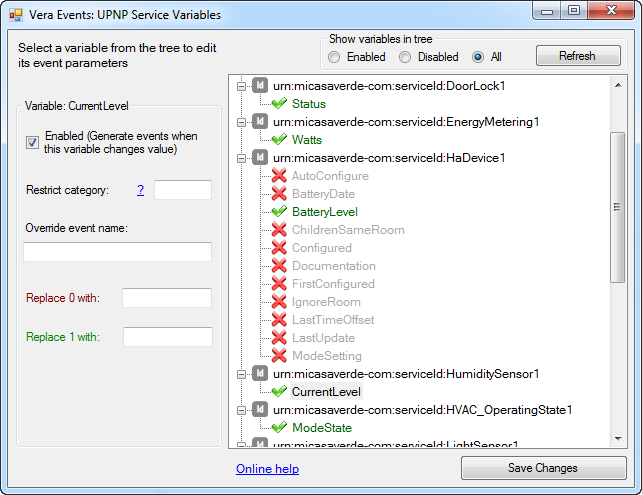Select the AutoConfigure variable

tap(330, 176)
